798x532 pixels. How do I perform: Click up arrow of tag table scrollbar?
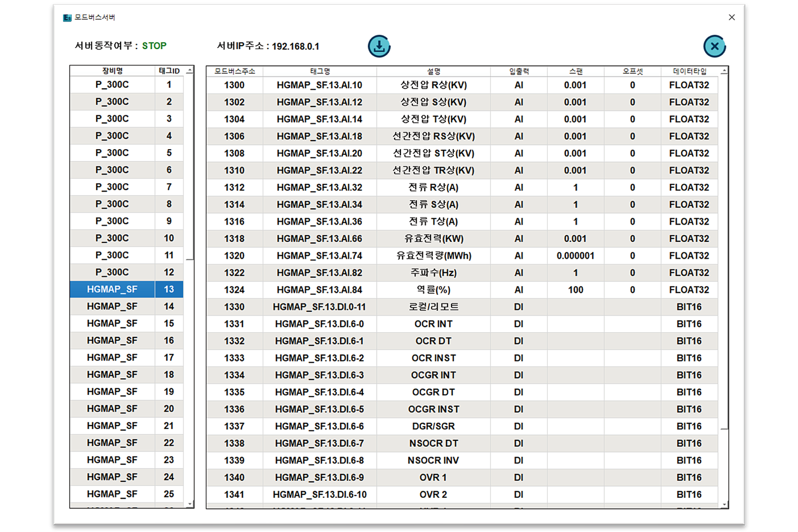coord(724,71)
